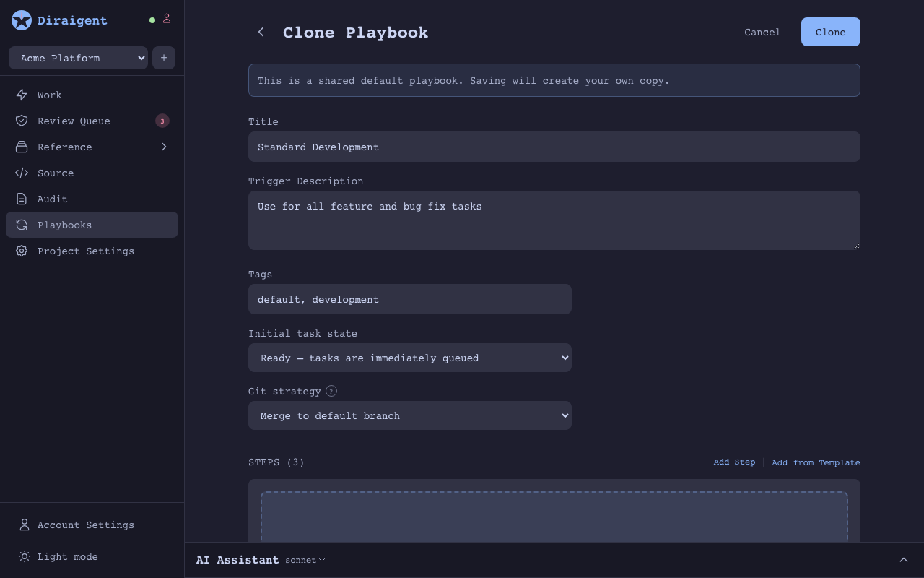
Task: Open the Initial task state dropdown
Action: tap(410, 358)
